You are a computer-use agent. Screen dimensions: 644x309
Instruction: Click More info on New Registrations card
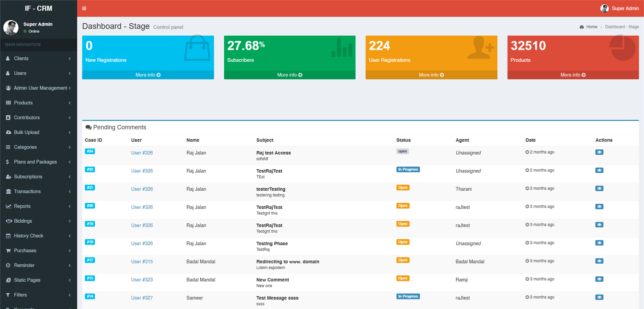click(148, 75)
